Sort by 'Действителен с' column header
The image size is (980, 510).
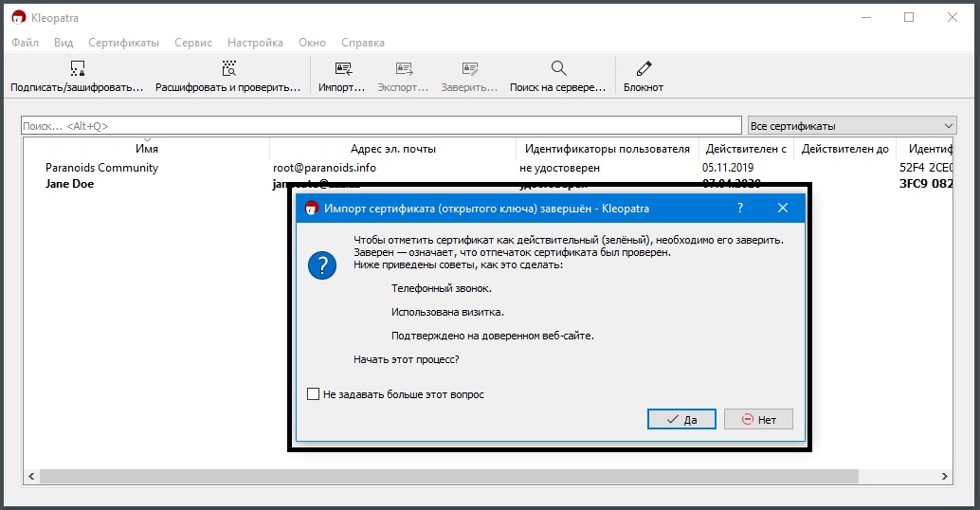pyautogui.click(x=746, y=149)
